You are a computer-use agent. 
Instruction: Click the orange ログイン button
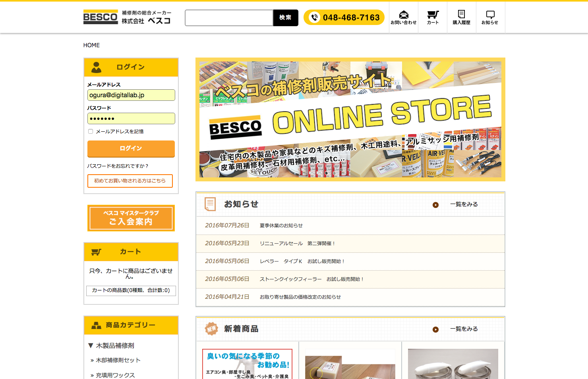[x=131, y=148]
